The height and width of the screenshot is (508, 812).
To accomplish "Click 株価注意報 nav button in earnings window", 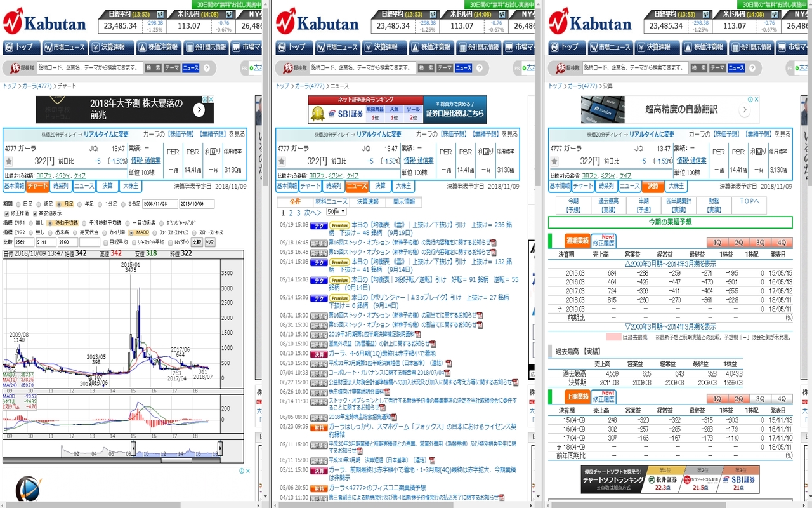I will tap(704, 47).
